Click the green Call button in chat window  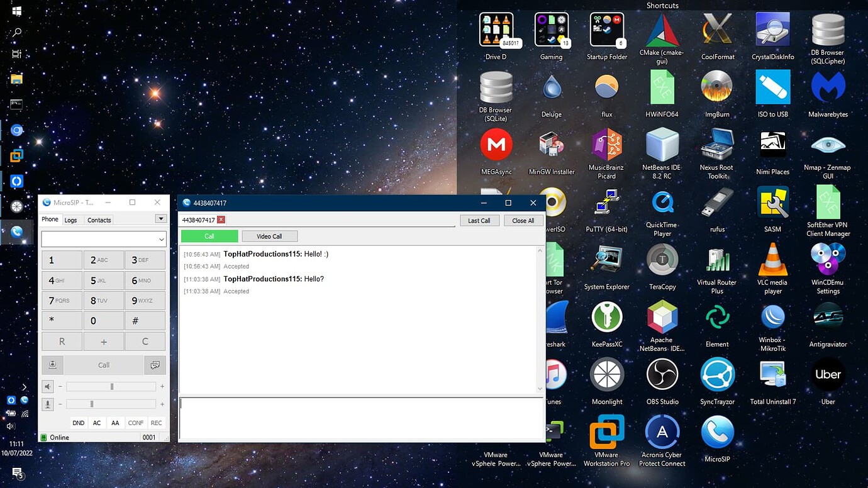pos(209,236)
